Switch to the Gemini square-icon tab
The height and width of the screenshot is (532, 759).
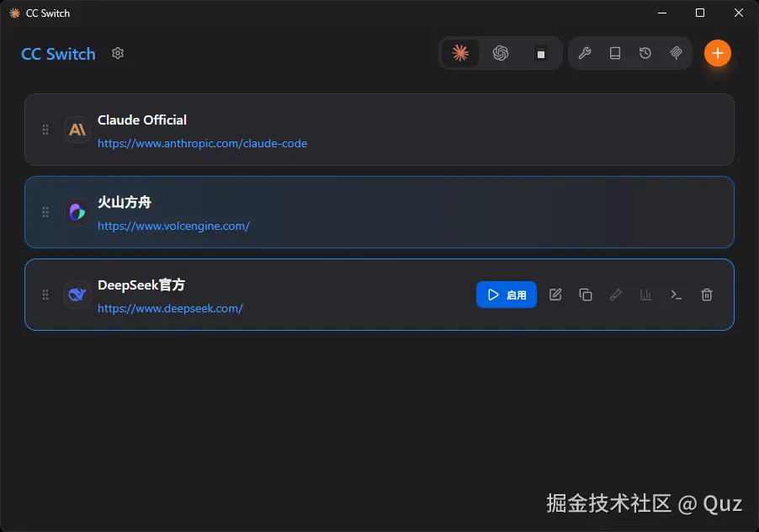(x=541, y=53)
